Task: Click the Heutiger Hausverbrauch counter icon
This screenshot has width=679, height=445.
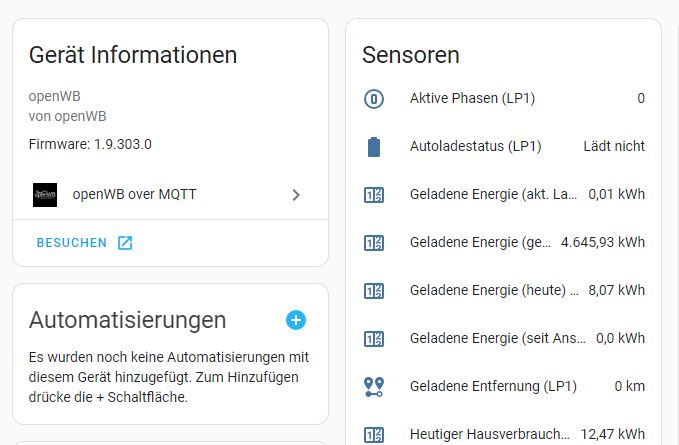Action: coord(374,434)
